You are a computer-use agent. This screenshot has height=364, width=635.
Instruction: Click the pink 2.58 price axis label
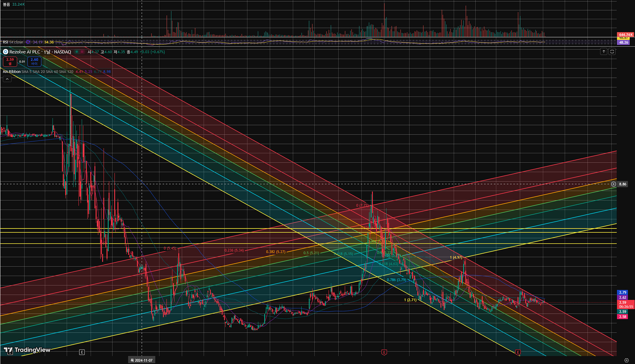click(x=622, y=317)
